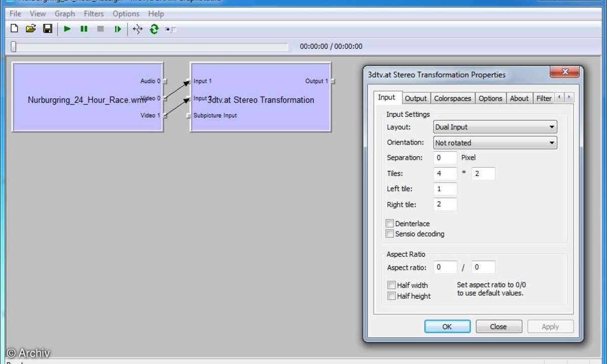This screenshot has width=607, height=364.
Task: Open the Graph menu
Action: [x=65, y=14]
